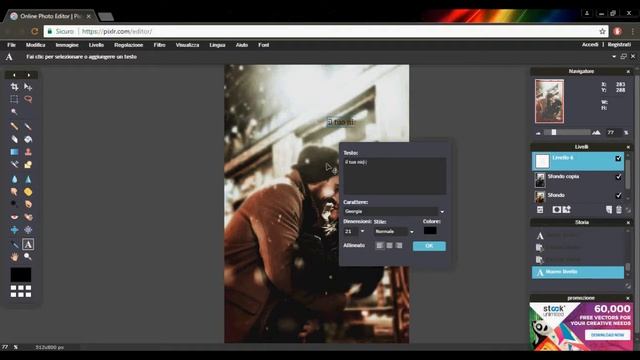
Task: Select the rectangular Marquee tool
Action: (x=14, y=99)
